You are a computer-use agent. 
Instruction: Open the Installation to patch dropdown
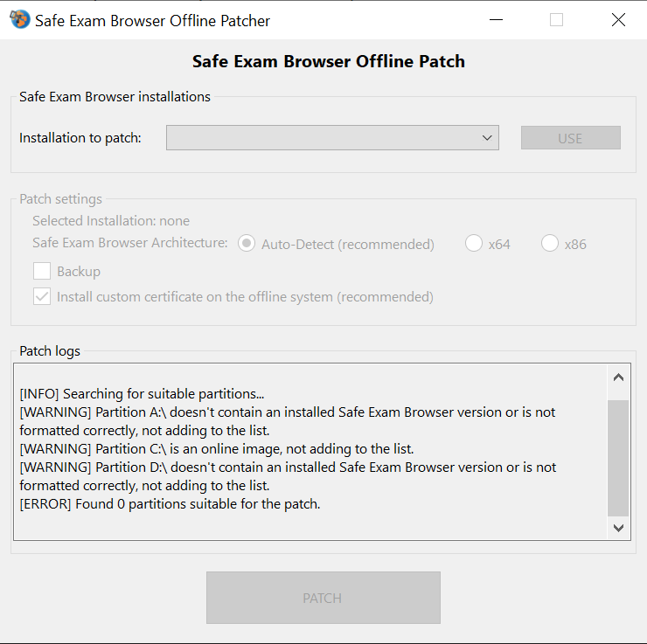[332, 138]
